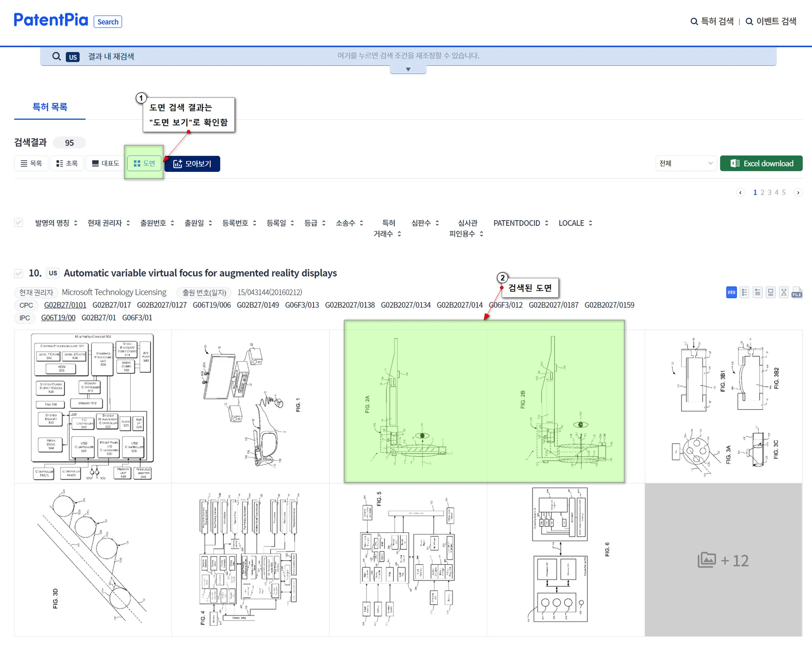Click the FILE document icon

(797, 292)
